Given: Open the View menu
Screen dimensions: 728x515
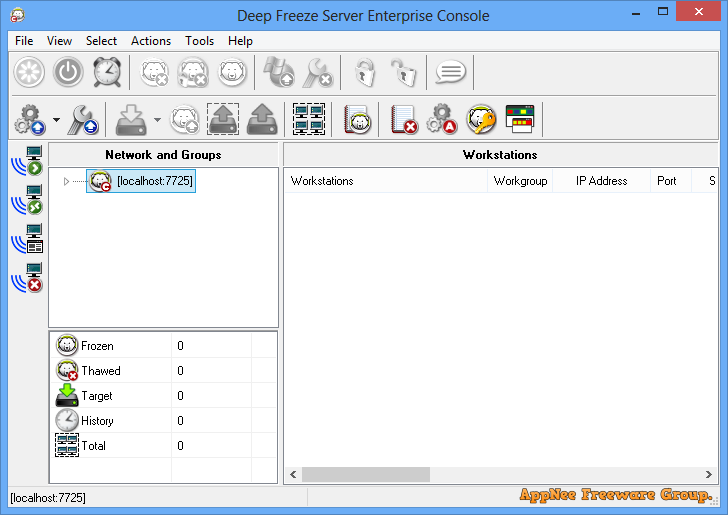Looking at the screenshot, I should click(59, 41).
